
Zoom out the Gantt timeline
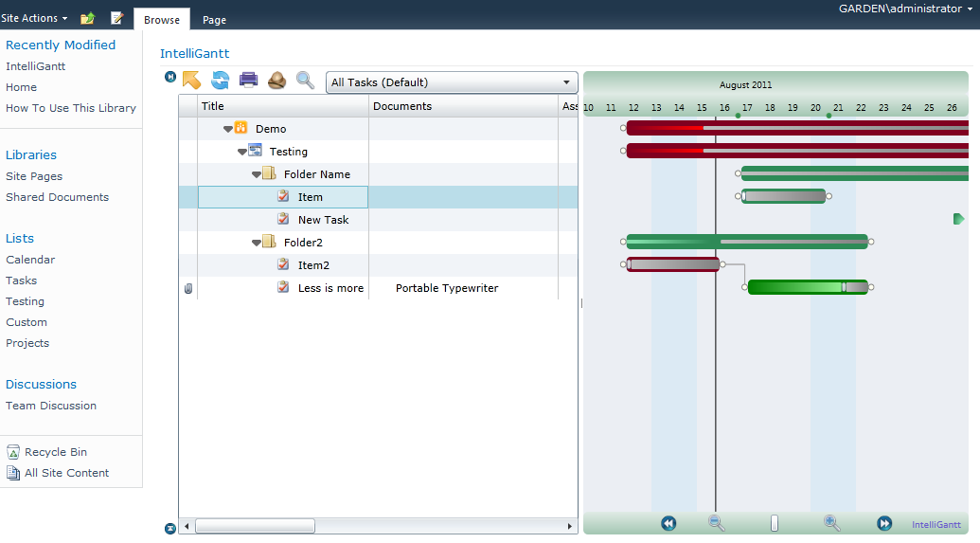716,523
